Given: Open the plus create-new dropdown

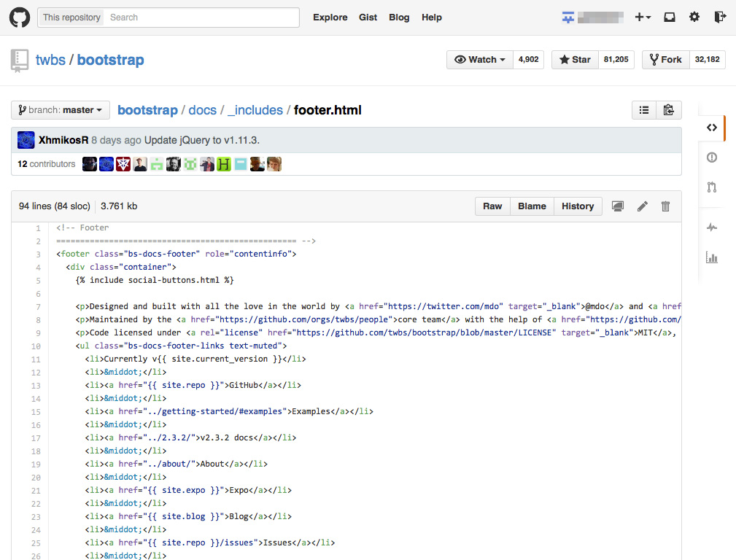Looking at the screenshot, I should tap(643, 17).
